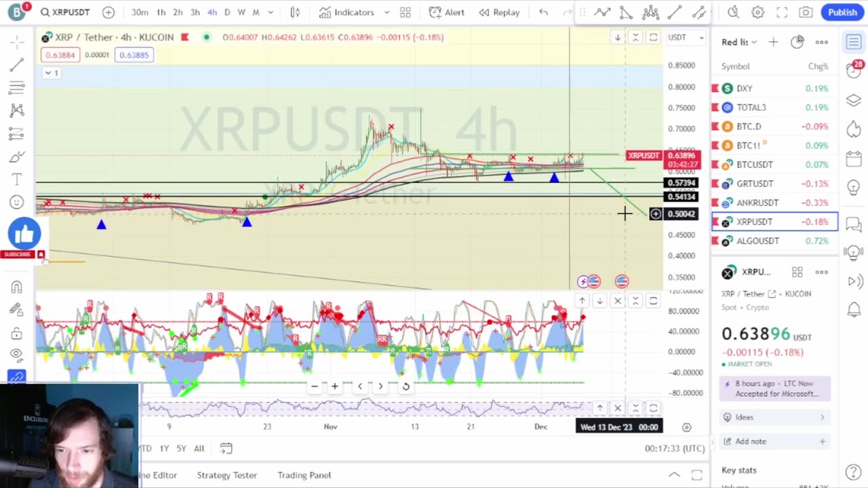Open the LTC Now Accepted news headline
The image size is (868, 488).
click(774, 388)
